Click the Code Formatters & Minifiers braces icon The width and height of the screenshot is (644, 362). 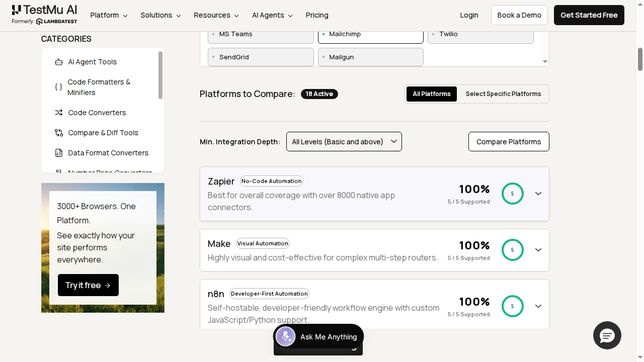[x=58, y=87]
